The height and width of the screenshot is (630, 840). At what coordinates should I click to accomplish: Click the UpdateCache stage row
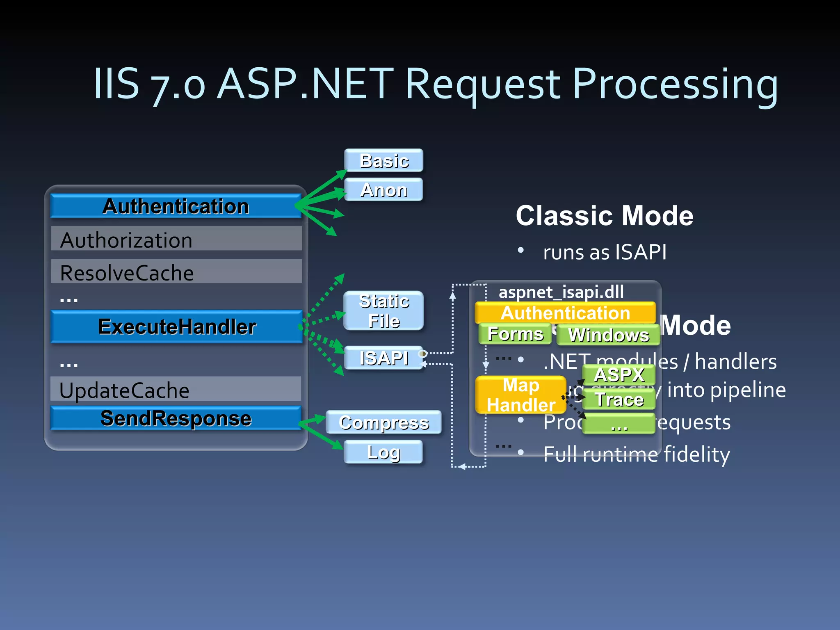(176, 389)
